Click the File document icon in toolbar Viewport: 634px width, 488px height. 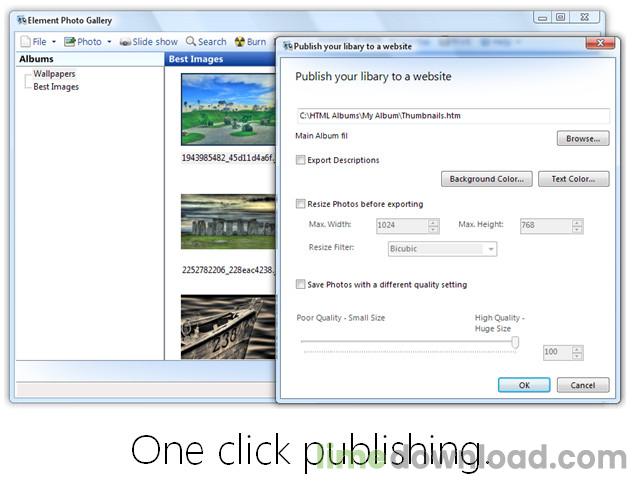(25, 42)
